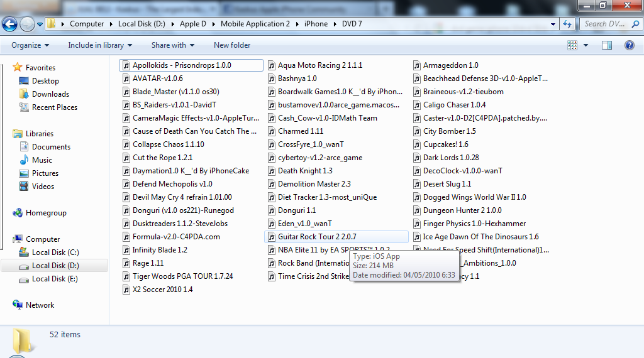Select the Aqua Moto Racing 2 1.1.1 file icon
Viewport: 644px width, 358px height.
coord(272,65)
